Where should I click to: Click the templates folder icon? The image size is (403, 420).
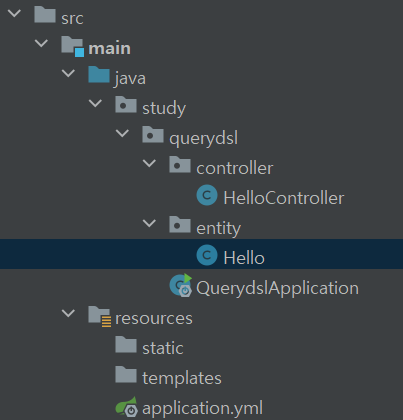tap(126, 374)
